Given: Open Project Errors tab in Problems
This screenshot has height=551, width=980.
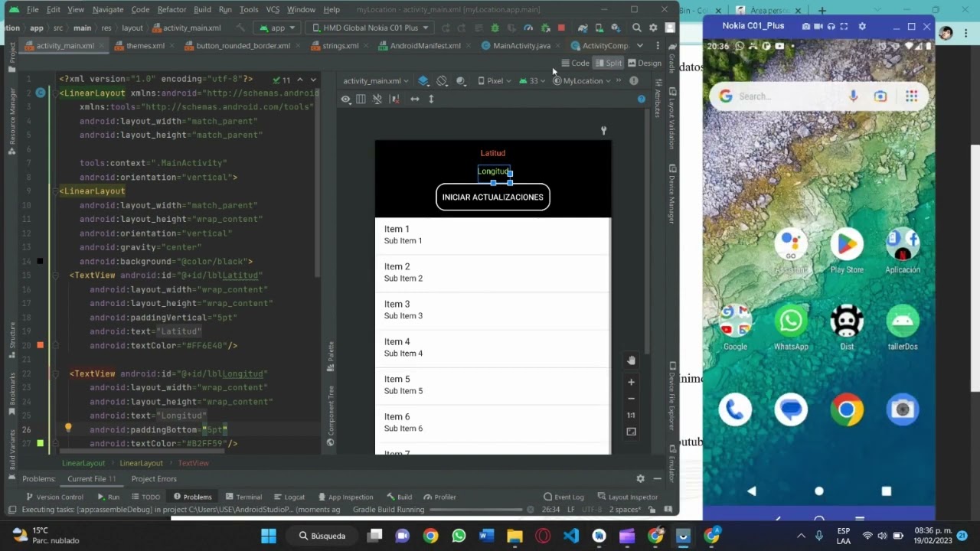Looking at the screenshot, I should point(154,478).
